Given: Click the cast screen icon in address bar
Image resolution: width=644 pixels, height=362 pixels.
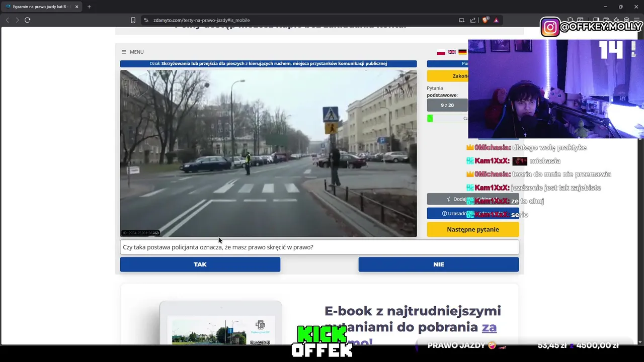Looking at the screenshot, I should [461, 20].
